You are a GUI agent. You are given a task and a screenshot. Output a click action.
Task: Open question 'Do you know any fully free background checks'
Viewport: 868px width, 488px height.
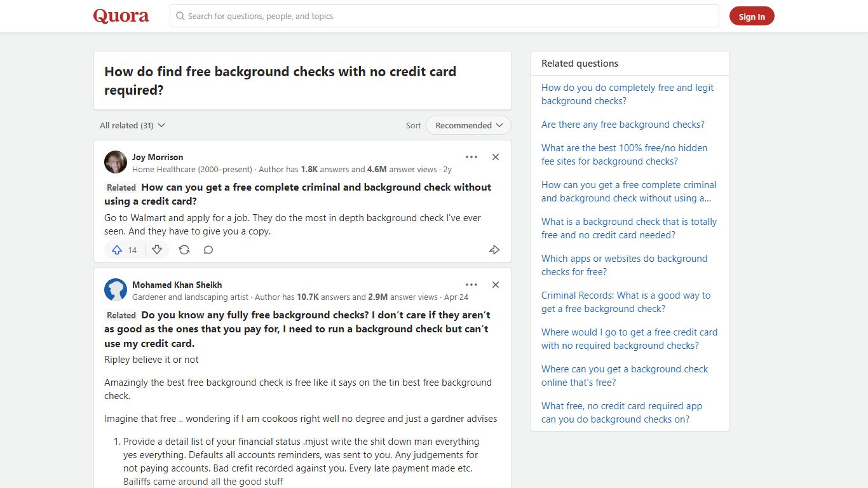point(297,329)
